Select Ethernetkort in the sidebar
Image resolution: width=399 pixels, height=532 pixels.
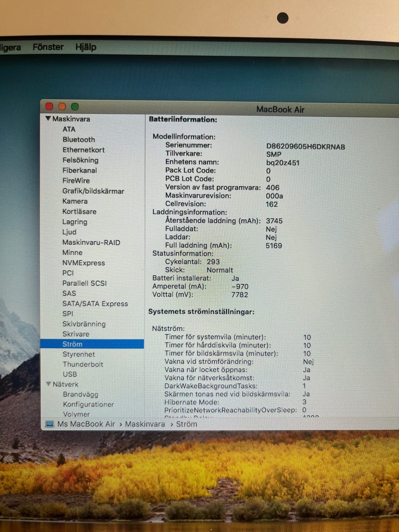tap(84, 150)
